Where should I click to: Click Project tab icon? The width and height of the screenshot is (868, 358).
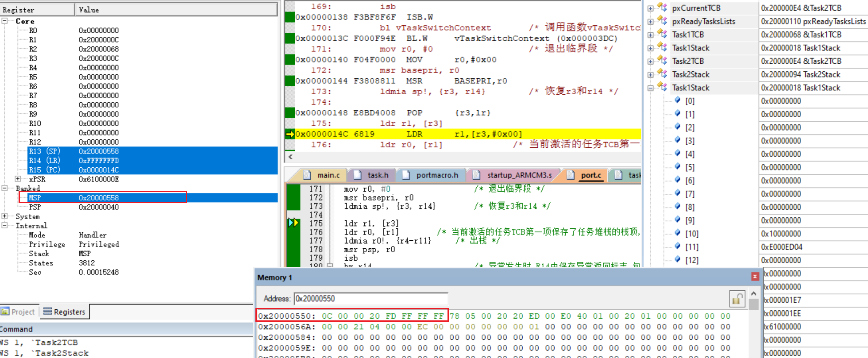click(x=5, y=312)
